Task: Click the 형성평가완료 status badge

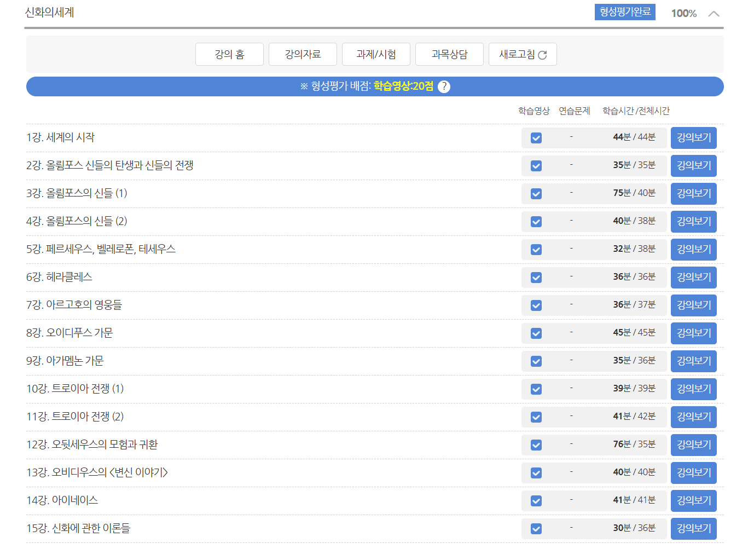Action: click(625, 12)
